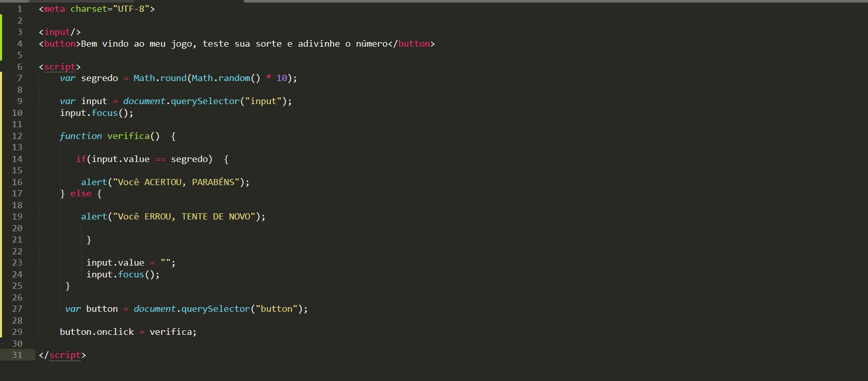868x381 pixels.
Task: Click line number 12 in the gutter
Action: pyautogui.click(x=17, y=136)
